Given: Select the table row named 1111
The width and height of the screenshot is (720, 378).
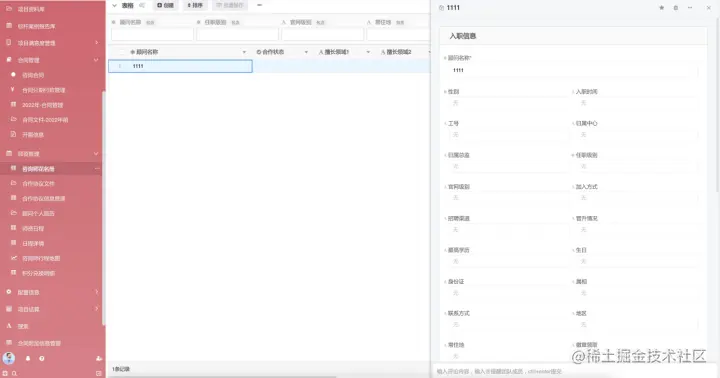Looking at the screenshot, I should pos(180,66).
